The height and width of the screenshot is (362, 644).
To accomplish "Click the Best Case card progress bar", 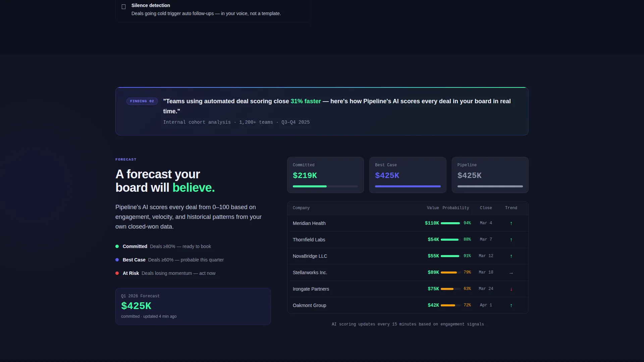I will pos(408,186).
